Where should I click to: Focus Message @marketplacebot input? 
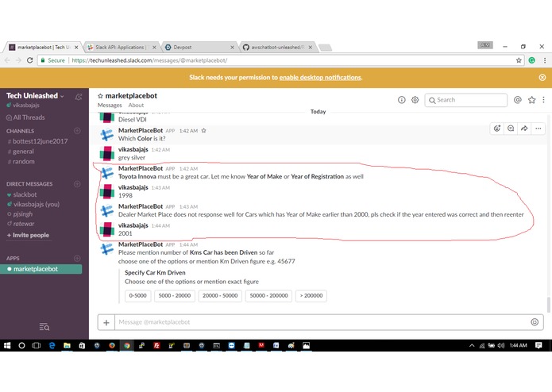[x=324, y=322]
